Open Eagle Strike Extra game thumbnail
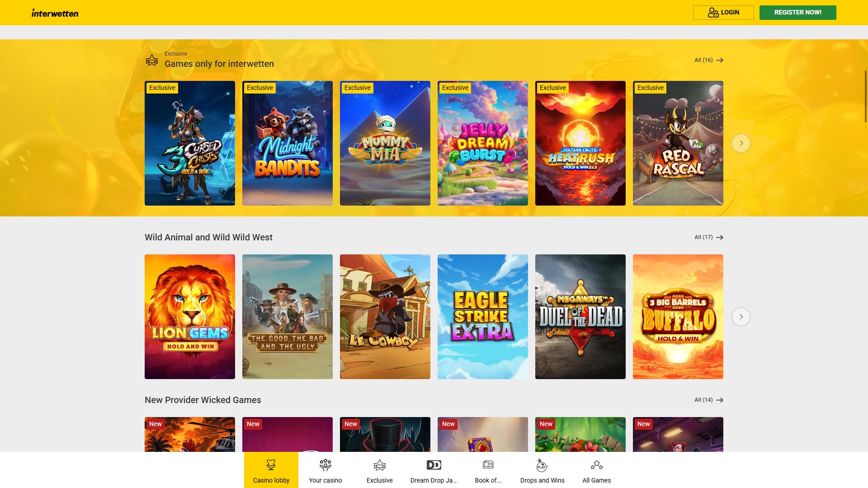Viewport: 868px width, 488px height. pyautogui.click(x=483, y=317)
